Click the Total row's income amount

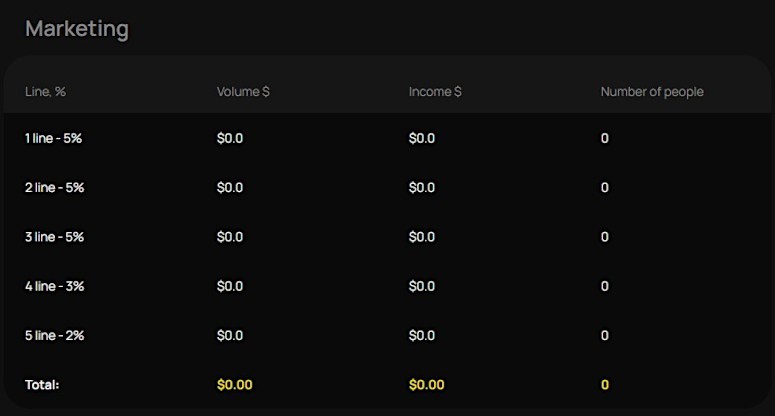tap(426, 385)
